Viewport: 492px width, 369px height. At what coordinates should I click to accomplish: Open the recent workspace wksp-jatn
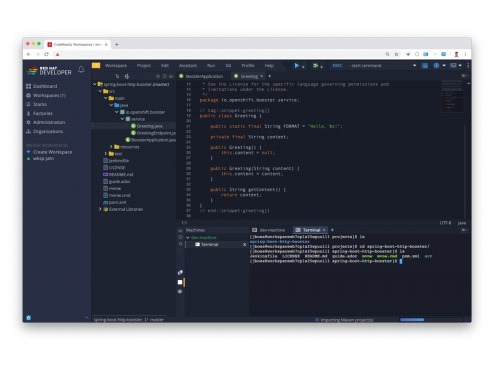pos(44,159)
